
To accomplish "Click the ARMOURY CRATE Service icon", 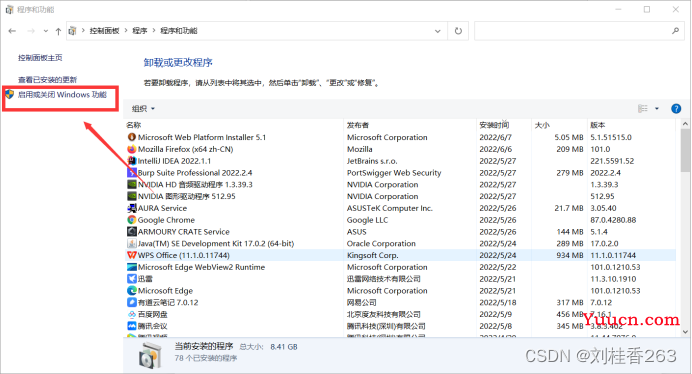I will coord(132,231).
